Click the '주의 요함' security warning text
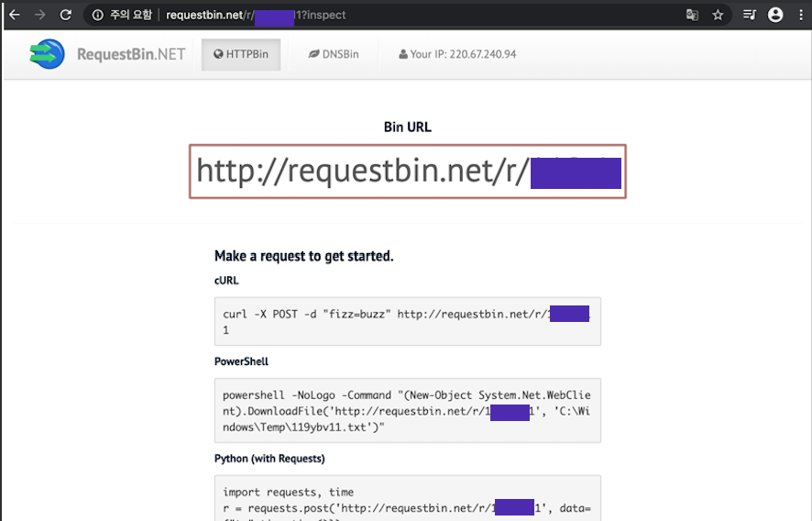The width and height of the screenshot is (812, 521). pos(131,15)
